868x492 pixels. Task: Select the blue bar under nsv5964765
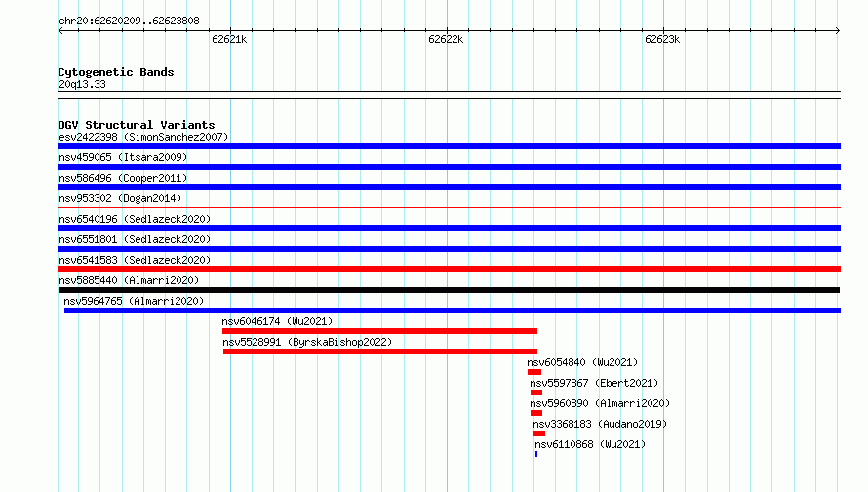click(x=453, y=310)
